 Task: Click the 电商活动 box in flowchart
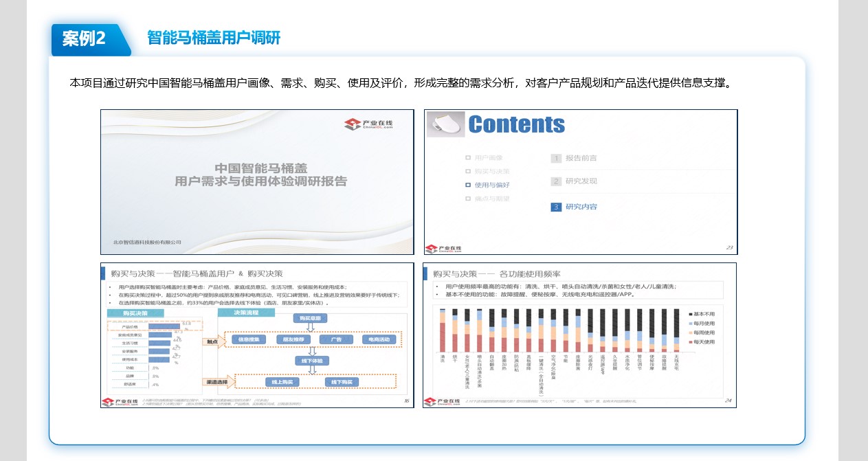pos(379,339)
